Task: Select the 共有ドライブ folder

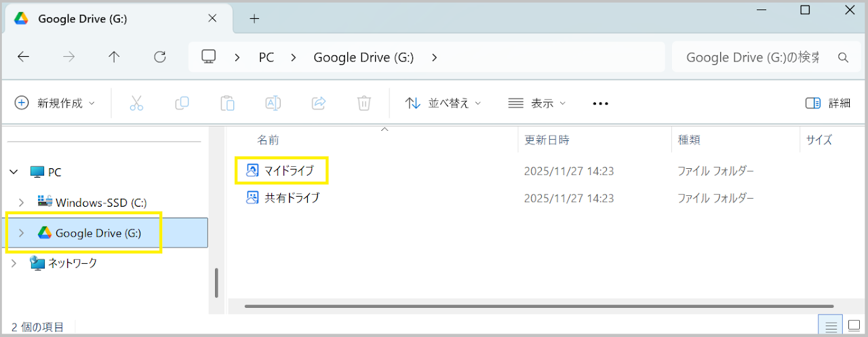Action: 292,198
